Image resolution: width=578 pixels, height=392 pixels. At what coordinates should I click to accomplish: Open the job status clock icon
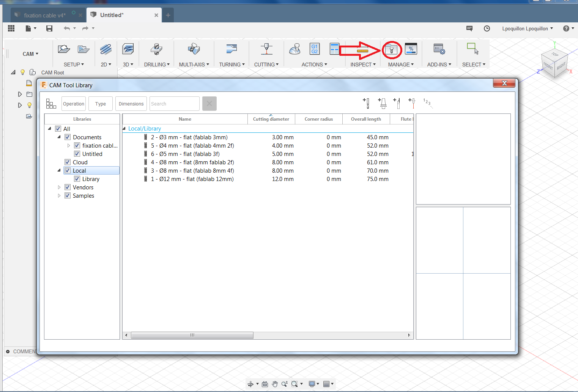[x=487, y=28]
